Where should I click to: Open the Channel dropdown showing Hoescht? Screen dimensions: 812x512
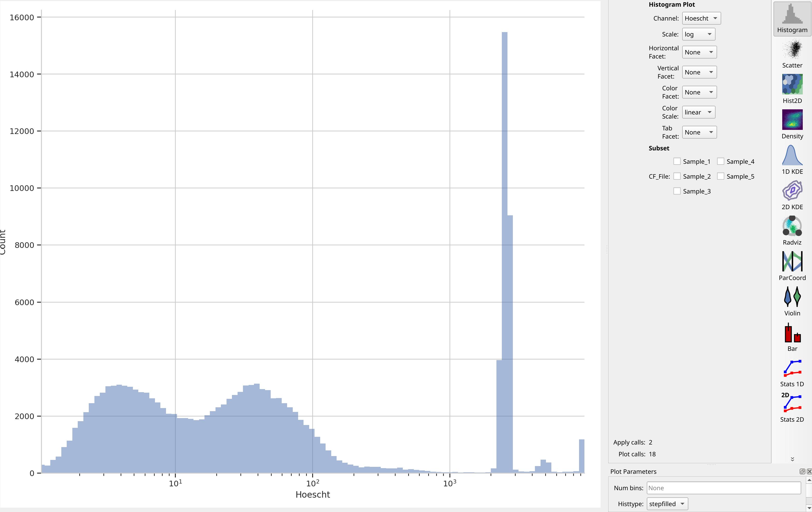pos(701,18)
